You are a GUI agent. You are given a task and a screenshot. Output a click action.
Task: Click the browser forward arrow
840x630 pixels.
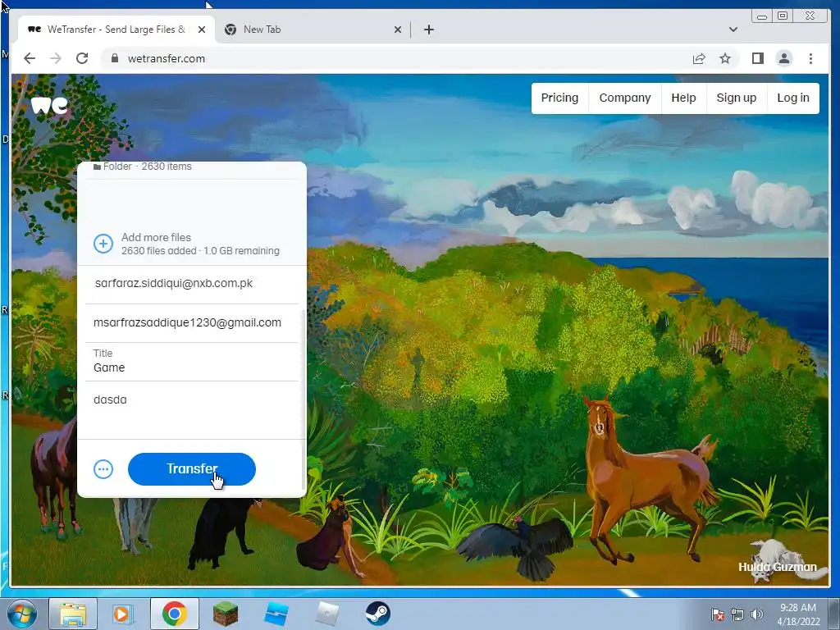[56, 58]
